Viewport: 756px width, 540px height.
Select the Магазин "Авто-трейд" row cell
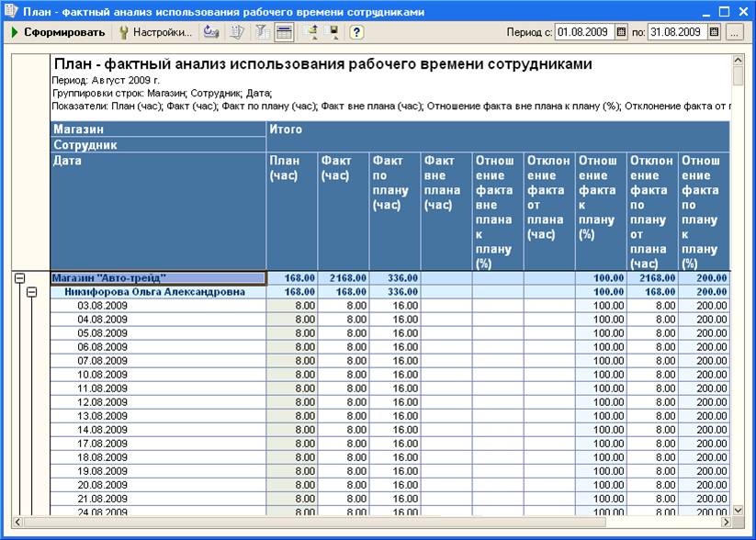158,278
